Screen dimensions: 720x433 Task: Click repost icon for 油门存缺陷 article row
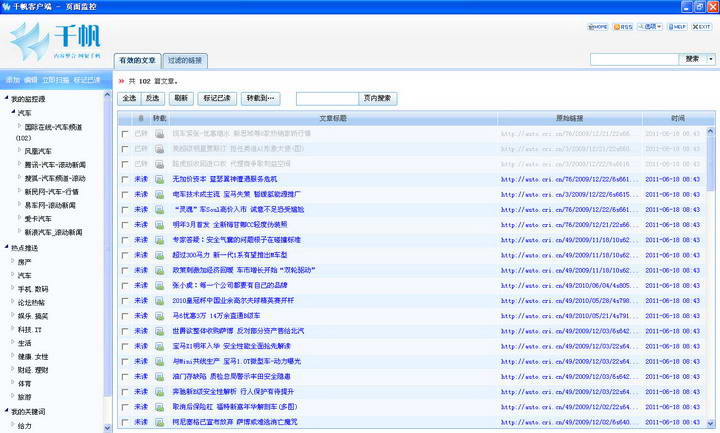pos(159,377)
